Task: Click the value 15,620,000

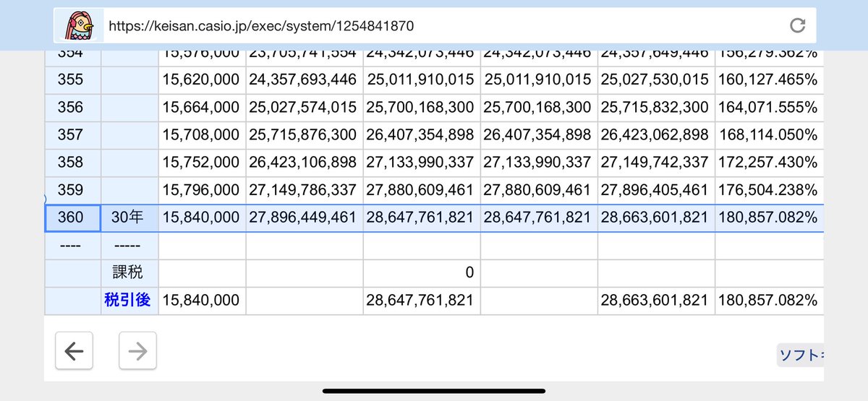Action: tap(201, 79)
